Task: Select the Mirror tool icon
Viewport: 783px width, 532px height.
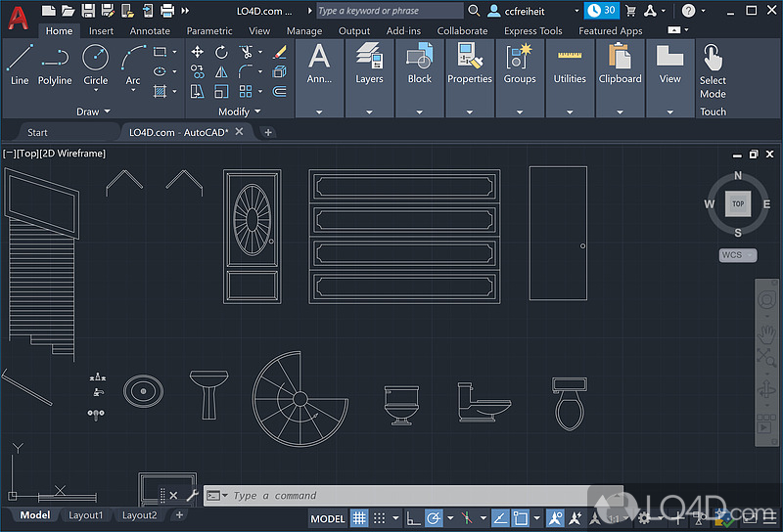Action: click(221, 71)
